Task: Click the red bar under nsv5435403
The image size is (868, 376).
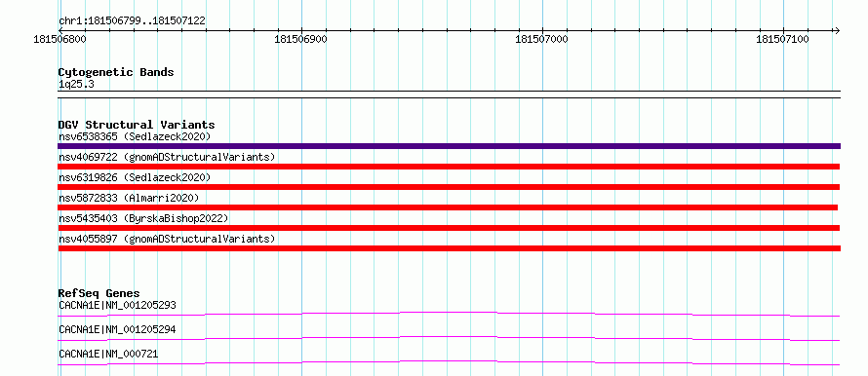Action: point(449,228)
